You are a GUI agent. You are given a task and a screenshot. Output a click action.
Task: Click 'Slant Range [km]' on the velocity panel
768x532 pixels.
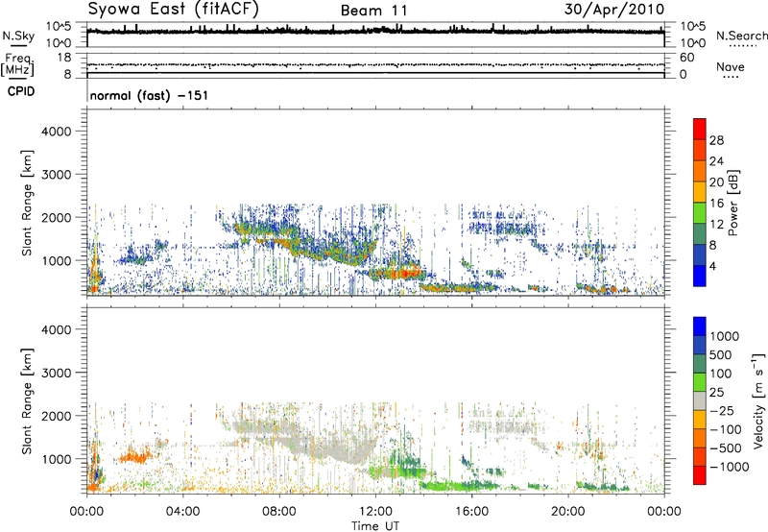pyautogui.click(x=27, y=401)
